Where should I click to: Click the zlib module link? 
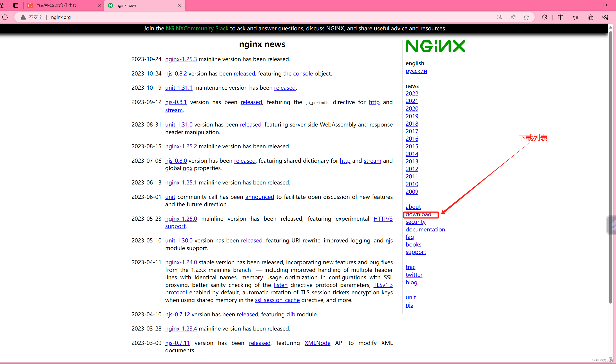tap(290, 314)
